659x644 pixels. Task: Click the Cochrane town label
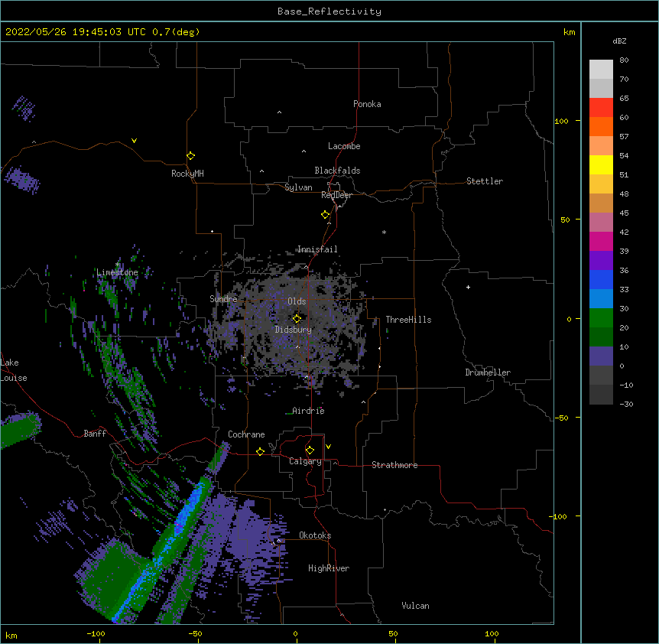[246, 434]
